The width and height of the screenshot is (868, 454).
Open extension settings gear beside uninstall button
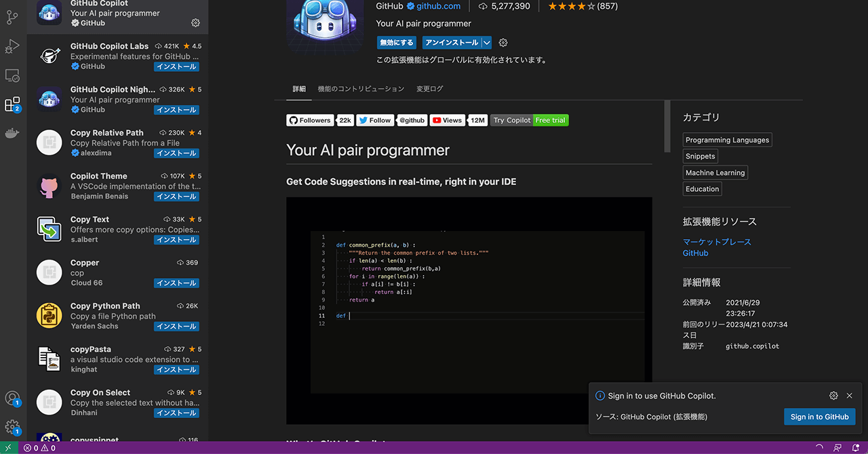point(503,43)
